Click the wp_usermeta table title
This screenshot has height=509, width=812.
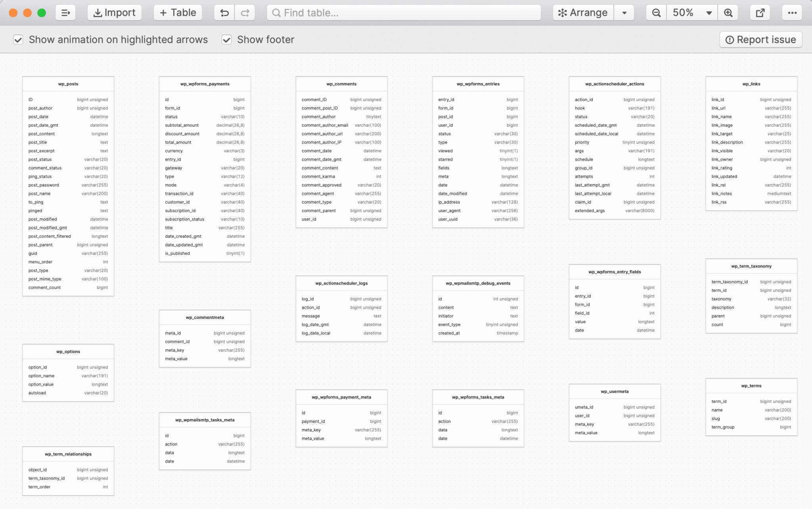click(615, 392)
